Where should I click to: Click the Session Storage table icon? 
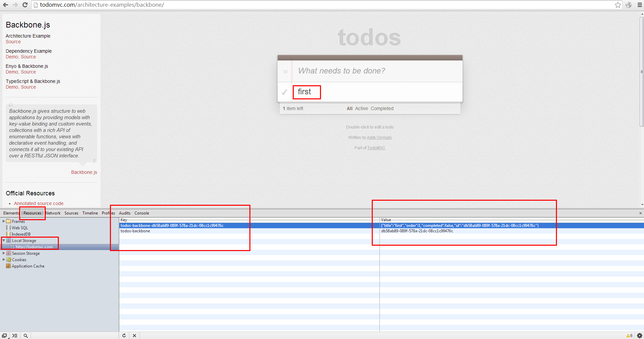pyautogui.click(x=9, y=253)
